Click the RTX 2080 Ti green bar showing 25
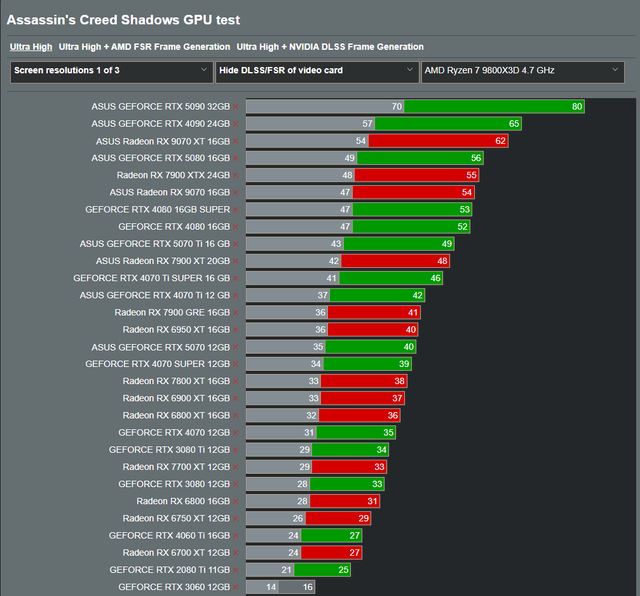This screenshot has width=640, height=596. (322, 570)
